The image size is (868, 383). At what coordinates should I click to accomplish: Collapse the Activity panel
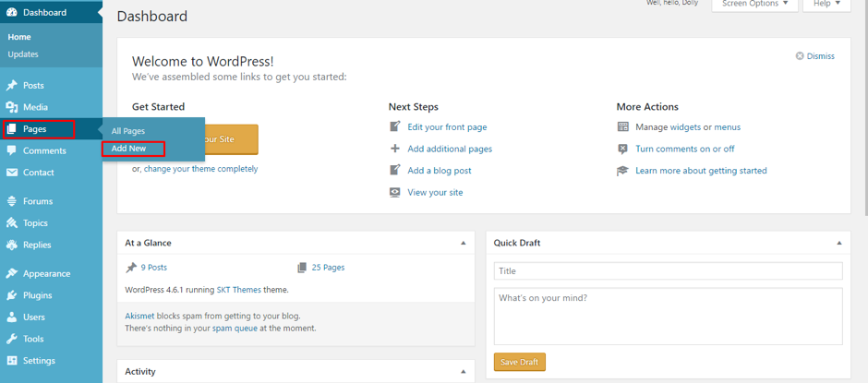coord(464,371)
